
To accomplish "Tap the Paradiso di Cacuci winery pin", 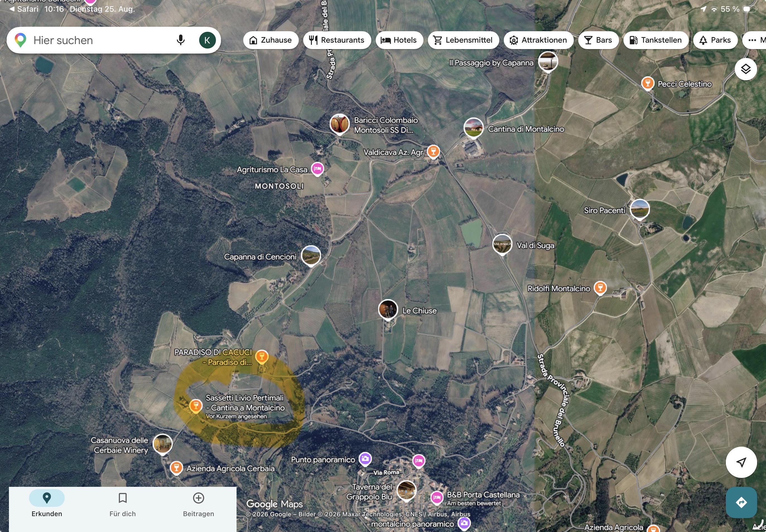I will point(262,357).
